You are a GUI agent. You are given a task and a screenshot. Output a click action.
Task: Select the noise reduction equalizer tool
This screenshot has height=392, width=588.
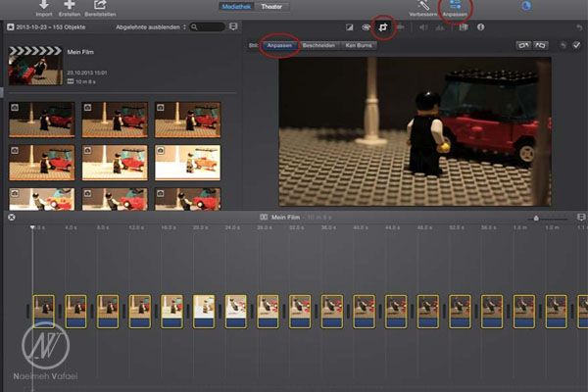440,27
